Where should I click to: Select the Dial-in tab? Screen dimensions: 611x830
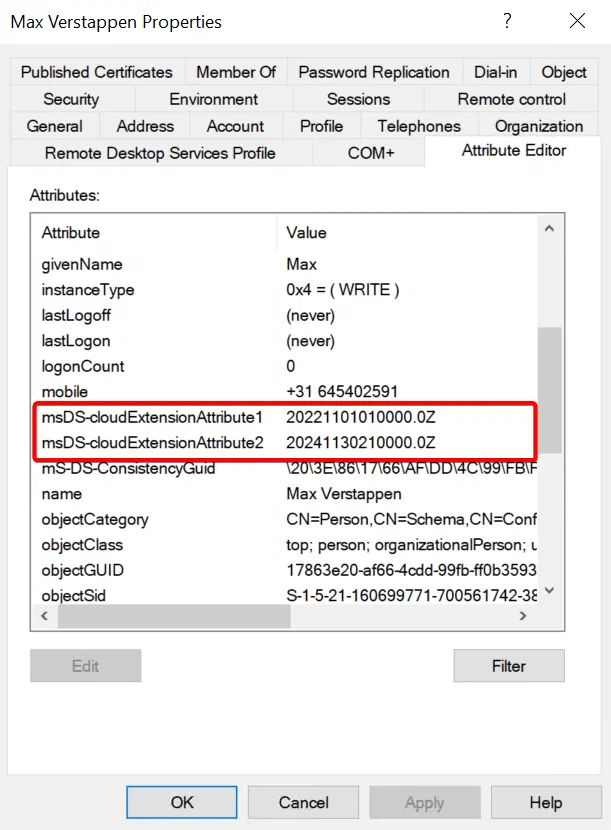tap(496, 72)
